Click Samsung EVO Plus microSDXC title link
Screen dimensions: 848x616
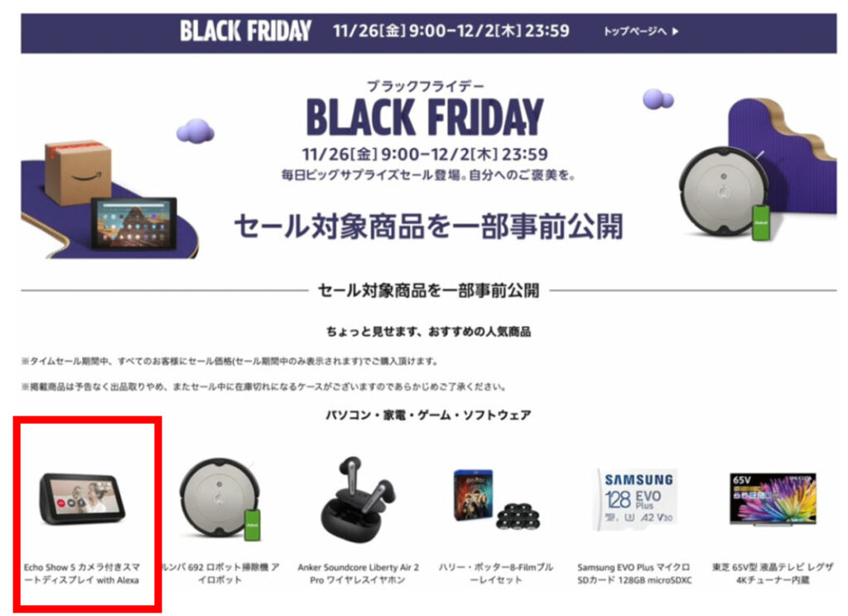coord(634,574)
